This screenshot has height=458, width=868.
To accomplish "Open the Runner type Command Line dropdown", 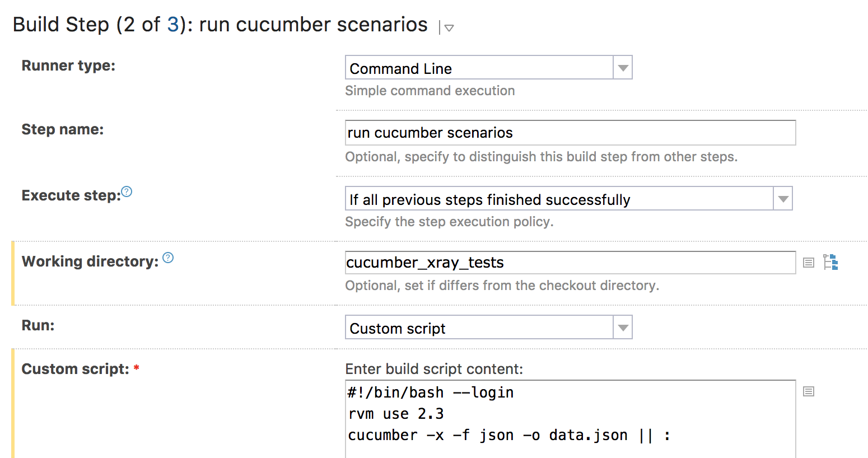I will tap(488, 68).
